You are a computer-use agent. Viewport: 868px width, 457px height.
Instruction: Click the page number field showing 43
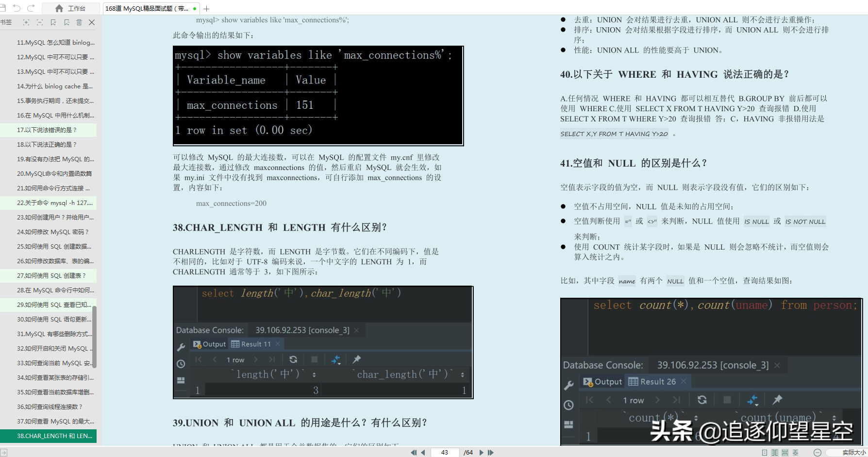click(445, 452)
